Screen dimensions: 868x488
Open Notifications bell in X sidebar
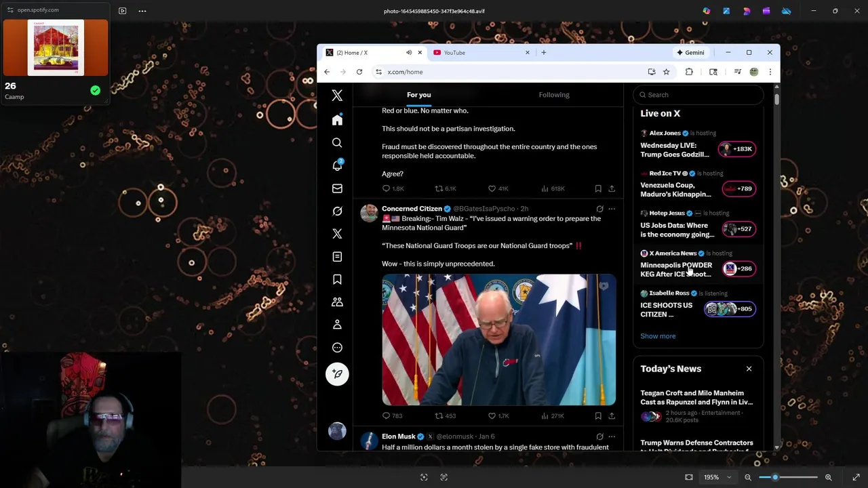tap(337, 165)
